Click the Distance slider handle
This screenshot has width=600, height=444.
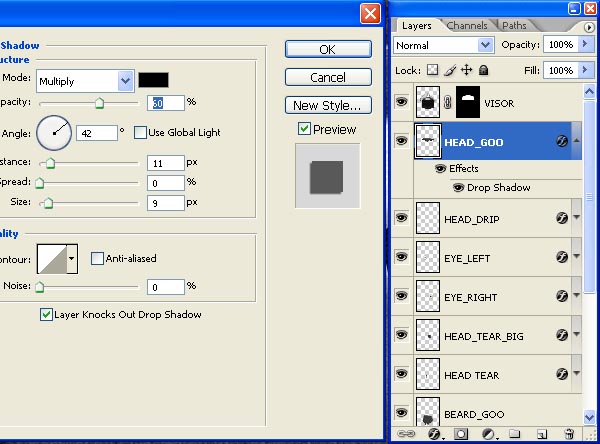click(x=50, y=163)
